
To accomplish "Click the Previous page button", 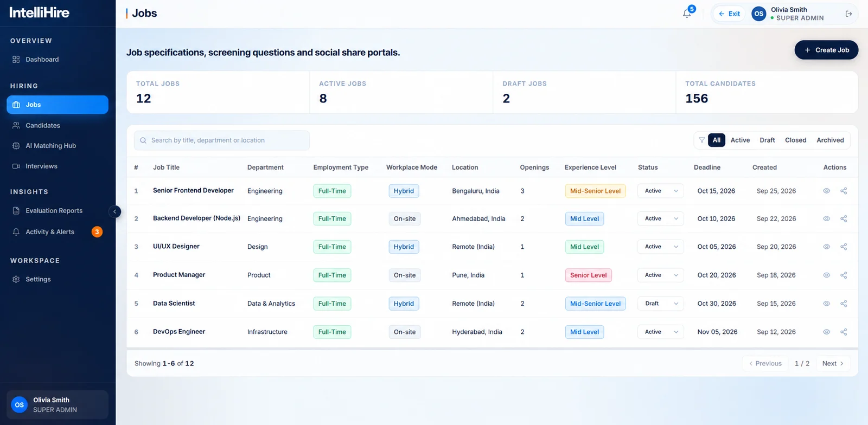I will click(765, 364).
